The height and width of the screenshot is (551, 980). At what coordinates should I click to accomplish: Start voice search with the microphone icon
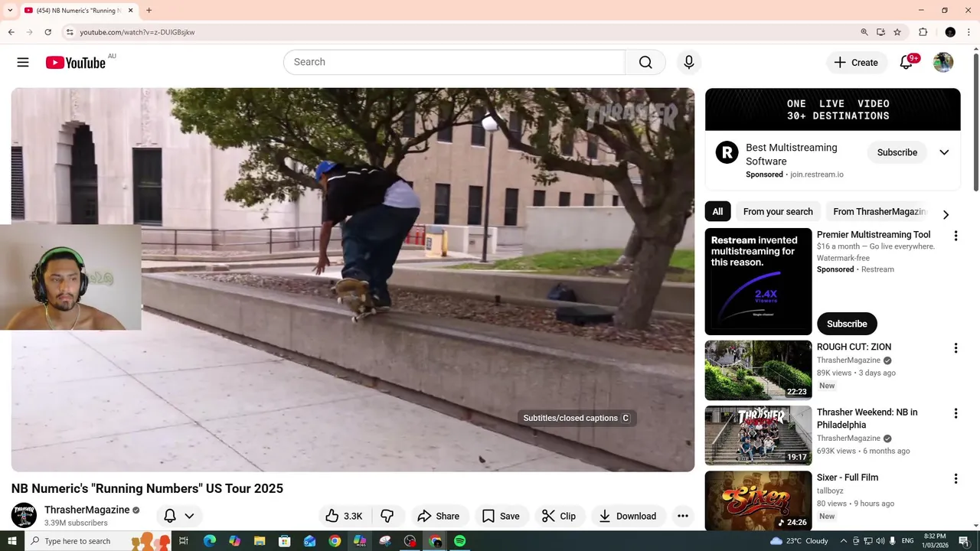coord(689,62)
